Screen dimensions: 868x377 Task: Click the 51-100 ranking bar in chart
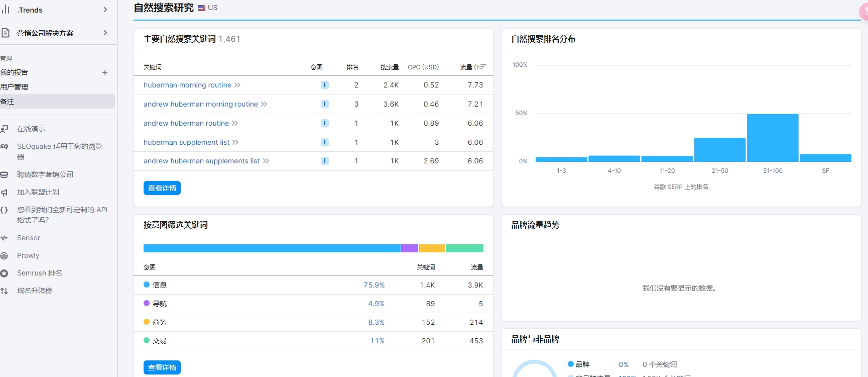tap(773, 138)
